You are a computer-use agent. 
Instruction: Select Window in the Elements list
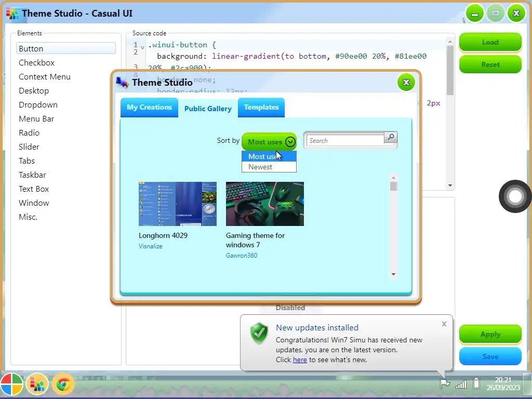coord(66,203)
